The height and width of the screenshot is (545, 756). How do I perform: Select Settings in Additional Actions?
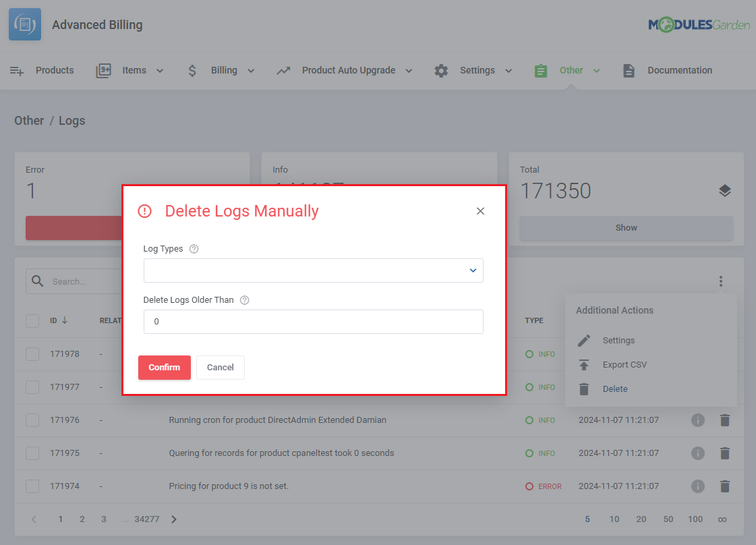click(x=618, y=341)
